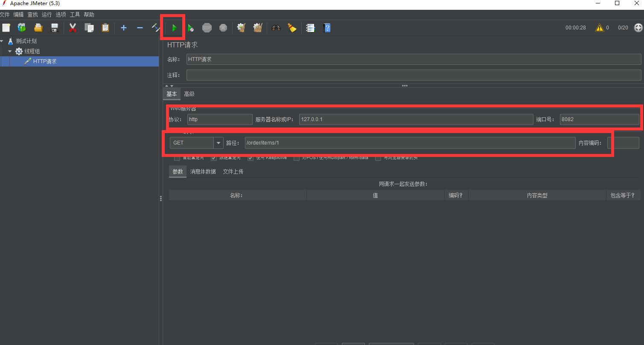Click the Open file folder icon
The image size is (644, 345).
38,28
